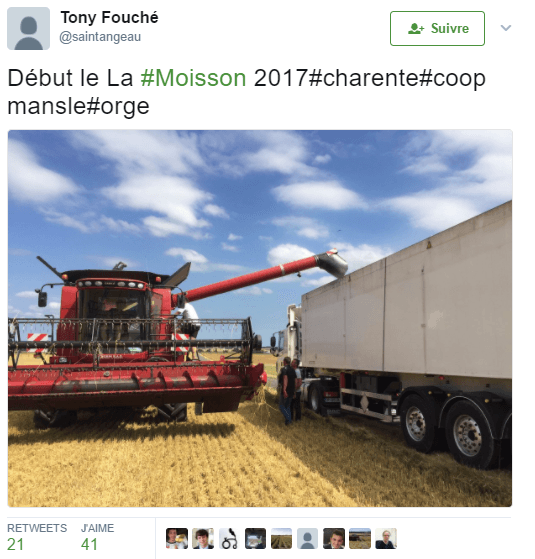Open the @saintangeau profile handle
The height and width of the screenshot is (559, 535).
(100, 37)
